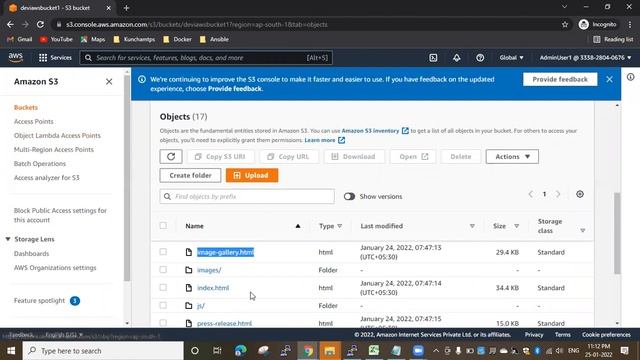Open table preferences gear icon

(580, 194)
